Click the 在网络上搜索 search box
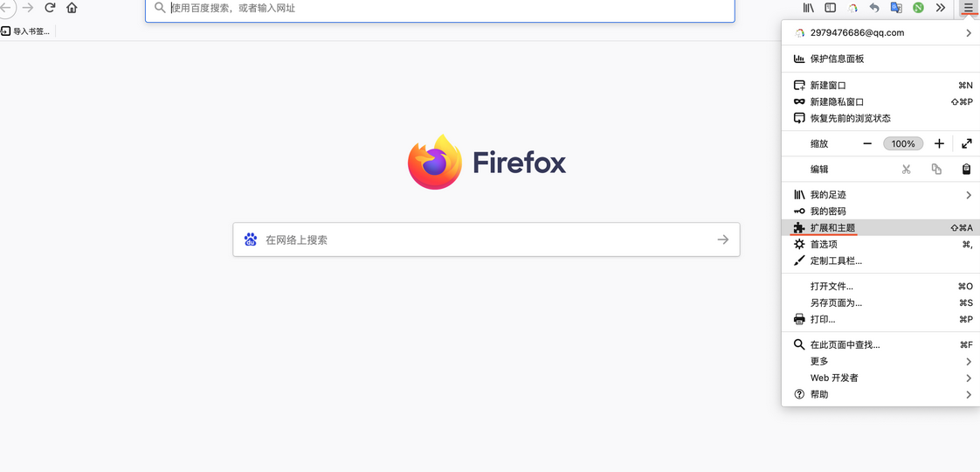The height and width of the screenshot is (472, 980). pyautogui.click(x=487, y=239)
